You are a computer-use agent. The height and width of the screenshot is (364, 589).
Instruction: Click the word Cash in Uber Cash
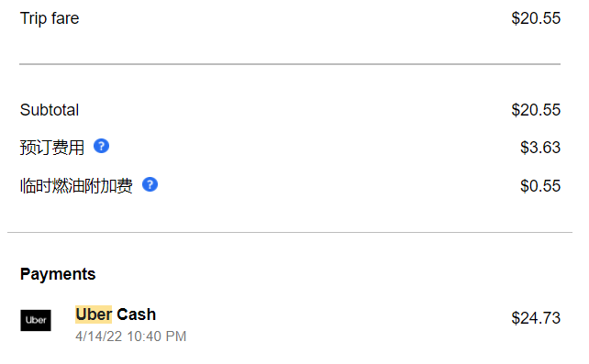(x=137, y=314)
